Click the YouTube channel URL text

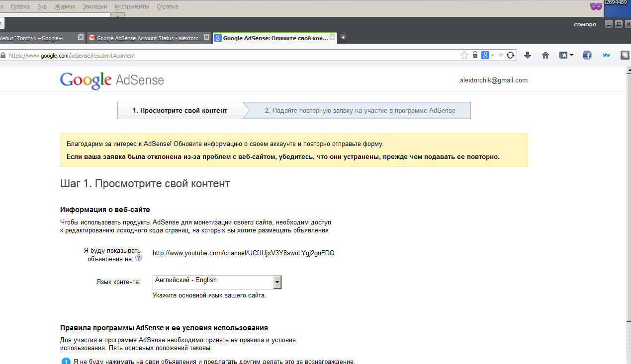pyautogui.click(x=244, y=253)
